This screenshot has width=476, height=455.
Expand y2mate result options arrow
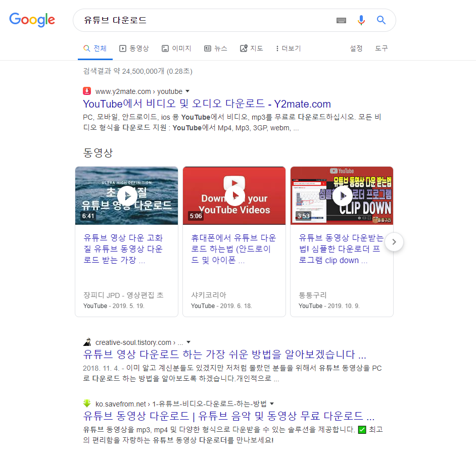pos(187,91)
